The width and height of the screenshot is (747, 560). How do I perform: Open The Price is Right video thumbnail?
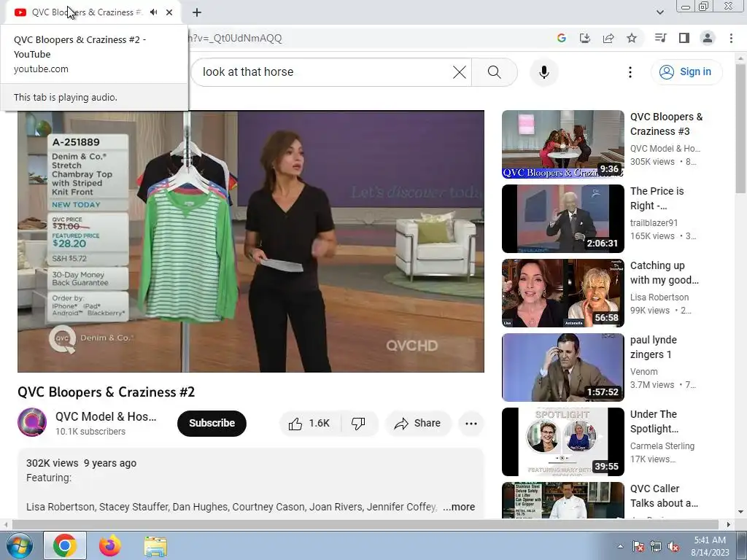click(562, 219)
